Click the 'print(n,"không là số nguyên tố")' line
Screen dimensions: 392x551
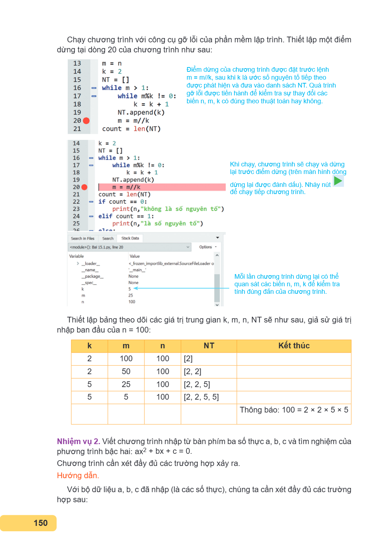168,209
